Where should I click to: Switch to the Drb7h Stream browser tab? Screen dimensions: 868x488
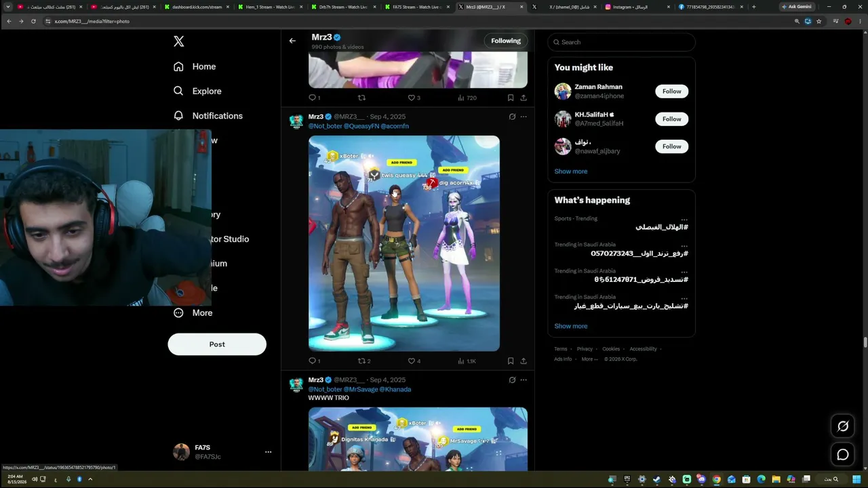(344, 7)
